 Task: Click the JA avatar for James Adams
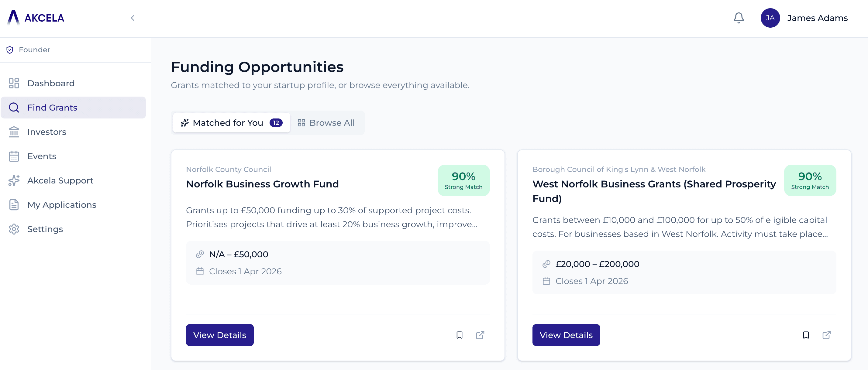tap(770, 18)
